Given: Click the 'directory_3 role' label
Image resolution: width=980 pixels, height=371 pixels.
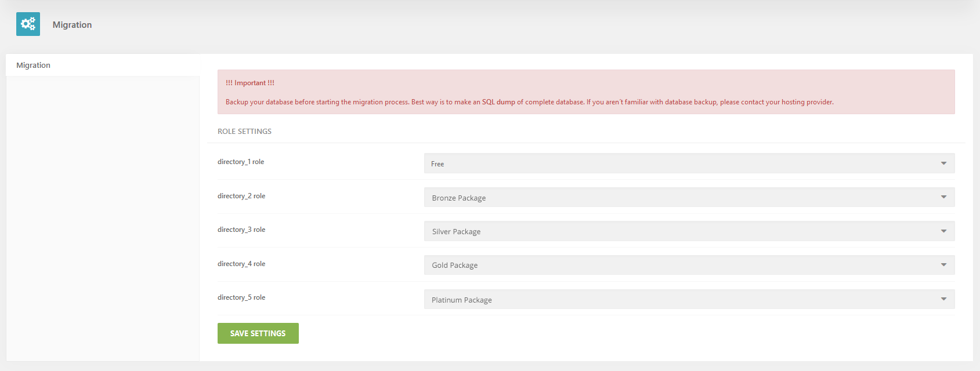Looking at the screenshot, I should click(241, 230).
